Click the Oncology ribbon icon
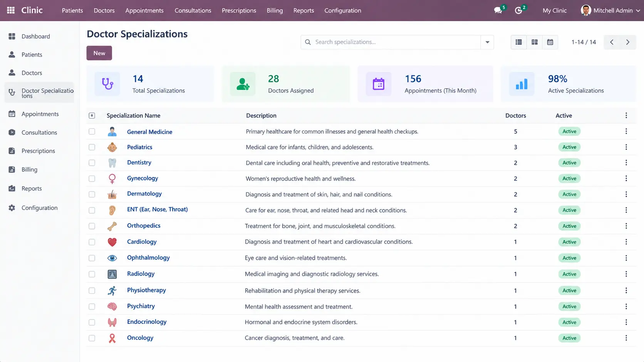 tap(112, 338)
